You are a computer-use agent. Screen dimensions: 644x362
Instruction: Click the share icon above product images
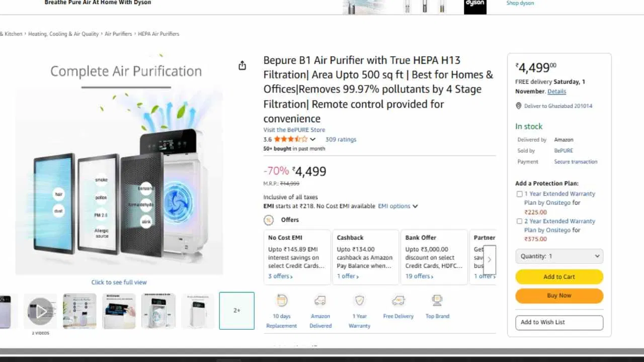point(242,65)
